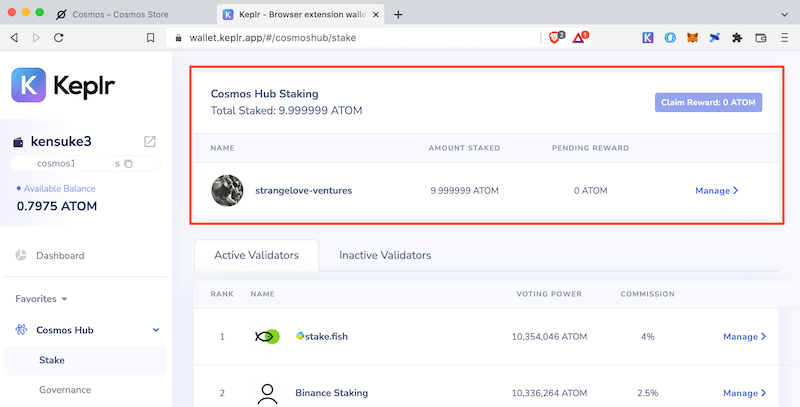This screenshot has height=407, width=800.
Task: Click Manage for Binance Staking
Action: tap(745, 393)
